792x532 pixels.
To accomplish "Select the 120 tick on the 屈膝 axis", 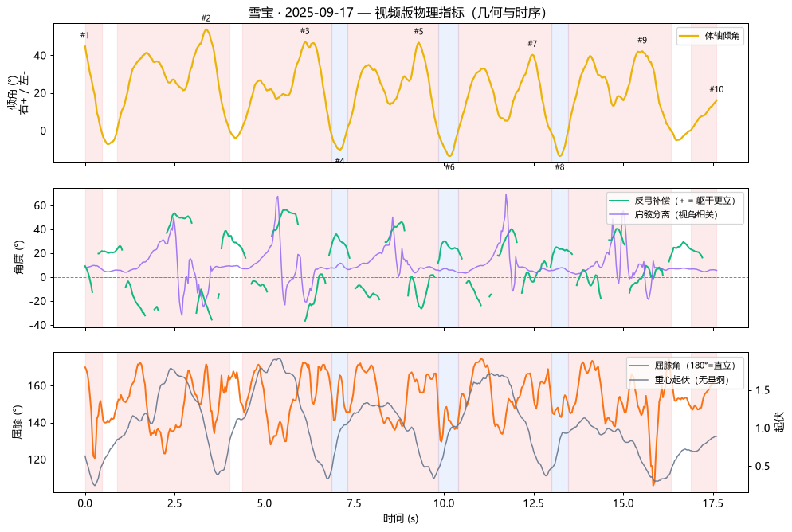I will (x=37, y=460).
